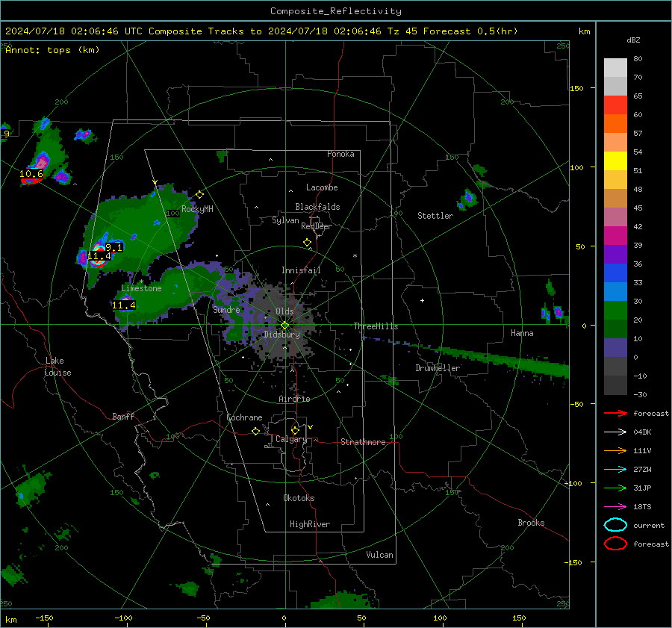Click the Blackfalds label
The width and height of the screenshot is (672, 628).
(x=317, y=207)
